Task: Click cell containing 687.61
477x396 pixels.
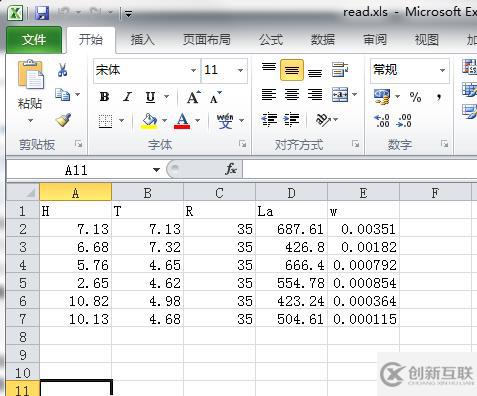Action: 292,229
